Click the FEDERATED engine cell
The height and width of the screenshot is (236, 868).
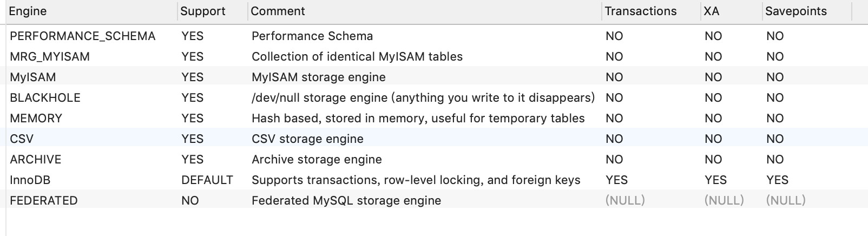click(x=44, y=201)
